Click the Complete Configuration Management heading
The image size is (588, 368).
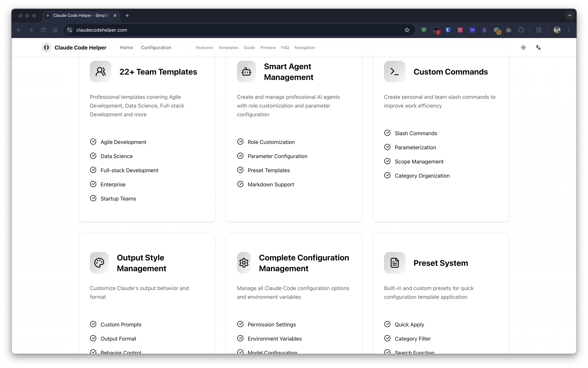[304, 263]
